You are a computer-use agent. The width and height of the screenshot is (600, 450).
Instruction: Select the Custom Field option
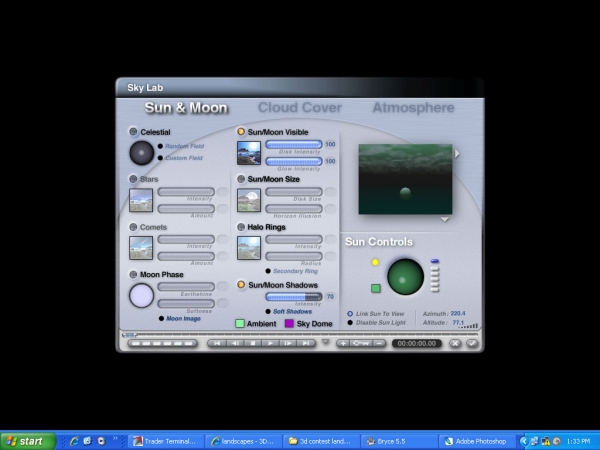click(180, 158)
